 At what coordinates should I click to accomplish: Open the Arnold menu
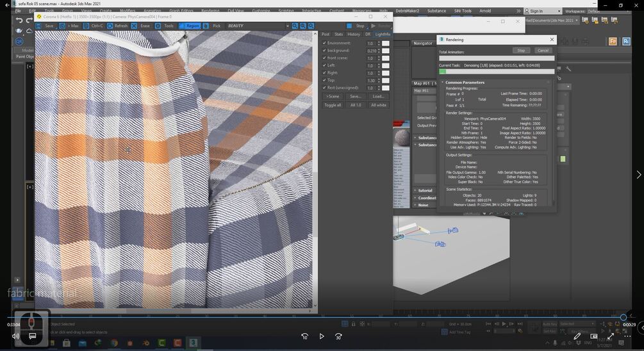[x=485, y=11]
